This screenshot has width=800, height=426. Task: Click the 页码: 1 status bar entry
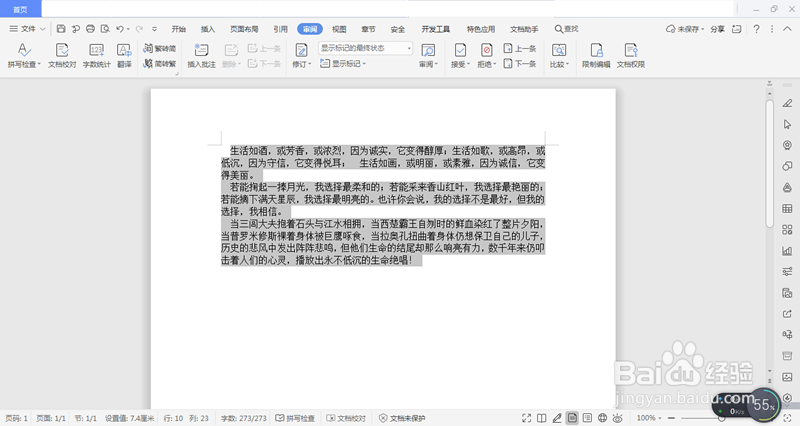coord(16,418)
